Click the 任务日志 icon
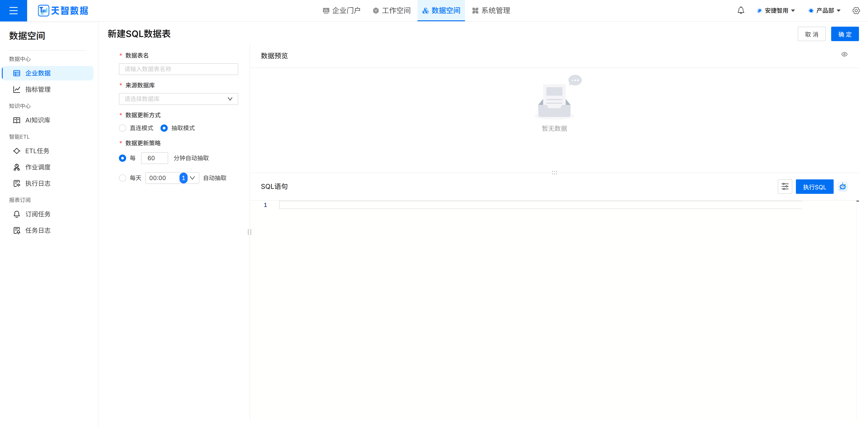 (17, 230)
